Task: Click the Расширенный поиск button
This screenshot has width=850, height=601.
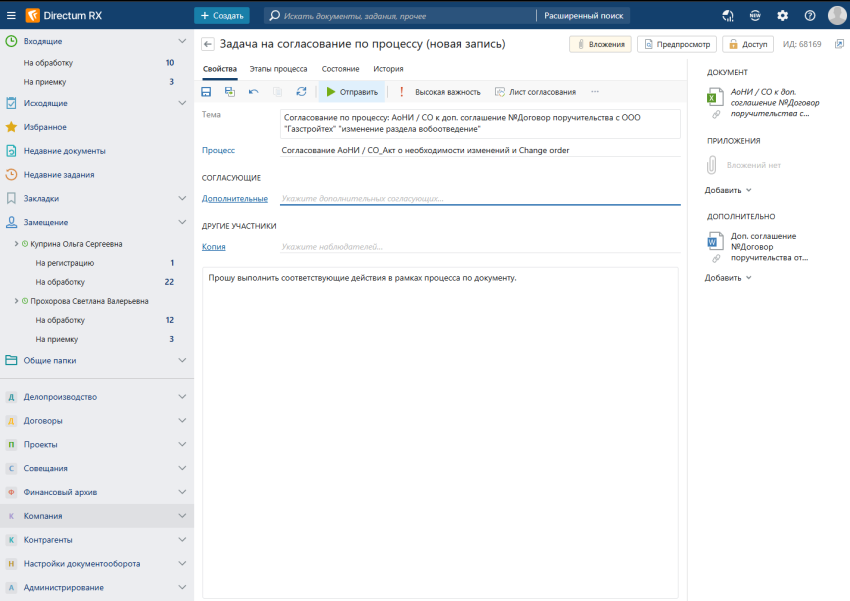Action: 583,15
